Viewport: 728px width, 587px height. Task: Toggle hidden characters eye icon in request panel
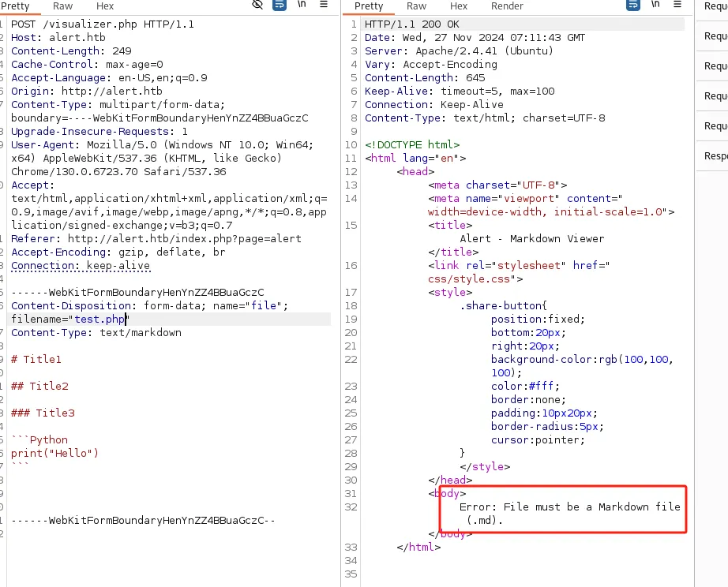(x=257, y=5)
